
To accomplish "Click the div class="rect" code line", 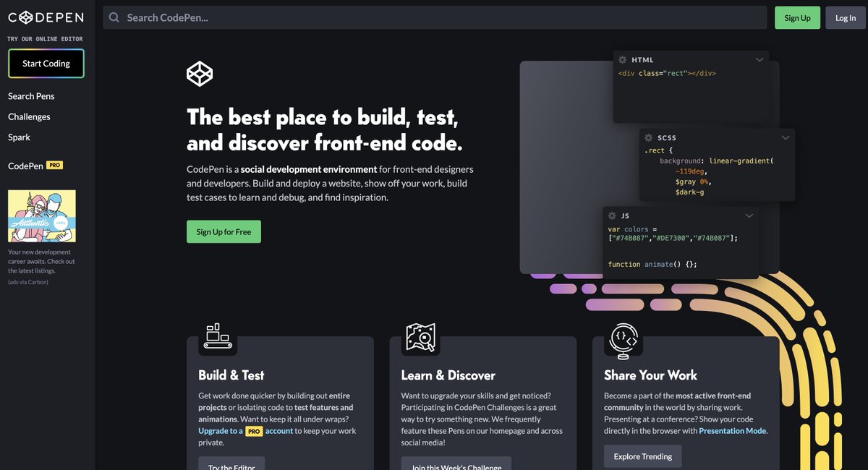I will tap(667, 73).
